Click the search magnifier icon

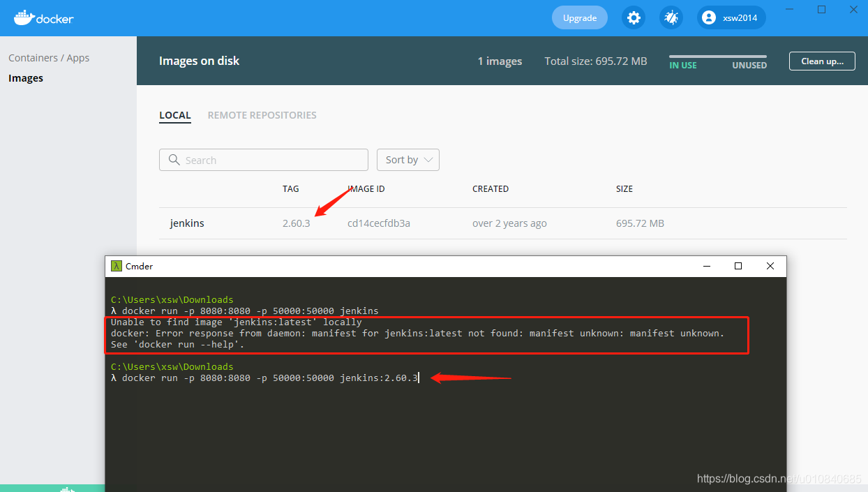tap(174, 160)
